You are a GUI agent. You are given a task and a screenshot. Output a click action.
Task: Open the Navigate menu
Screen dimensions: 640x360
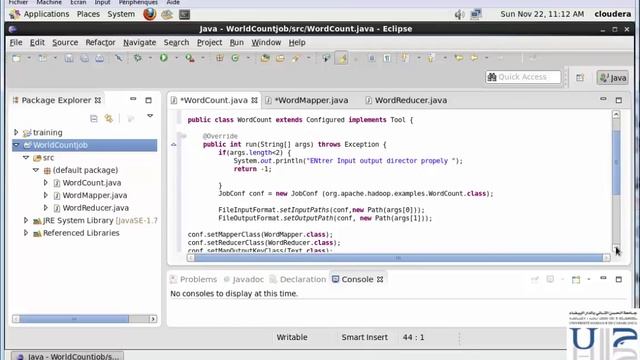tap(140, 42)
